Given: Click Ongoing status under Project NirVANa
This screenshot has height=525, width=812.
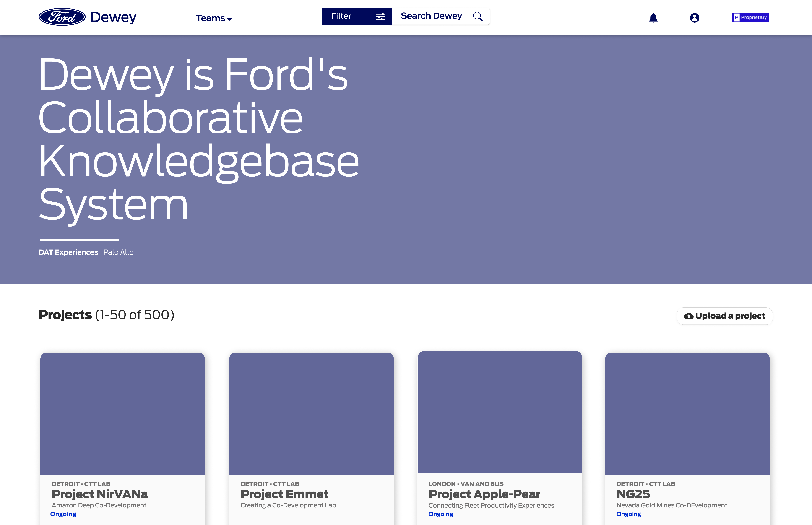Looking at the screenshot, I should (x=63, y=514).
